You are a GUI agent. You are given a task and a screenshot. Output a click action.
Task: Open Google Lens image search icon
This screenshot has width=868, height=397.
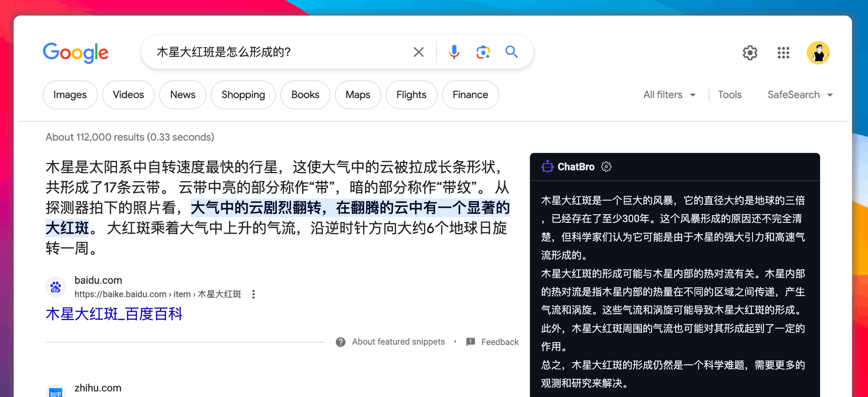(x=483, y=52)
